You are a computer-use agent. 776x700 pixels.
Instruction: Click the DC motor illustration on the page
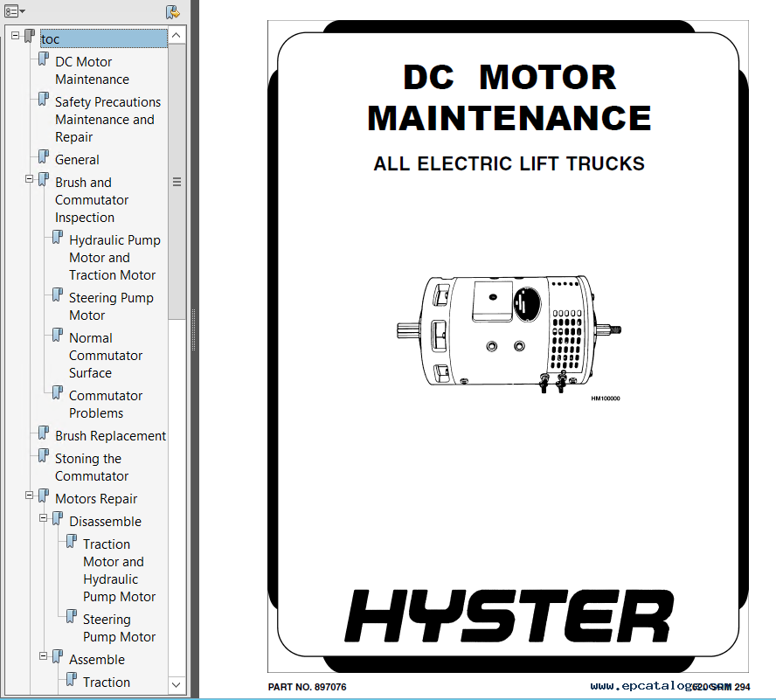pos(509,336)
